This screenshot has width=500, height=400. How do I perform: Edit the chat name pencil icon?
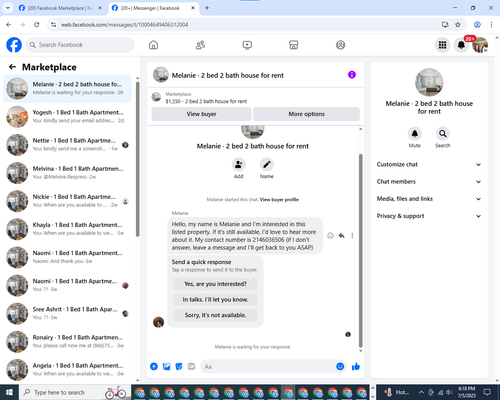[x=267, y=164]
